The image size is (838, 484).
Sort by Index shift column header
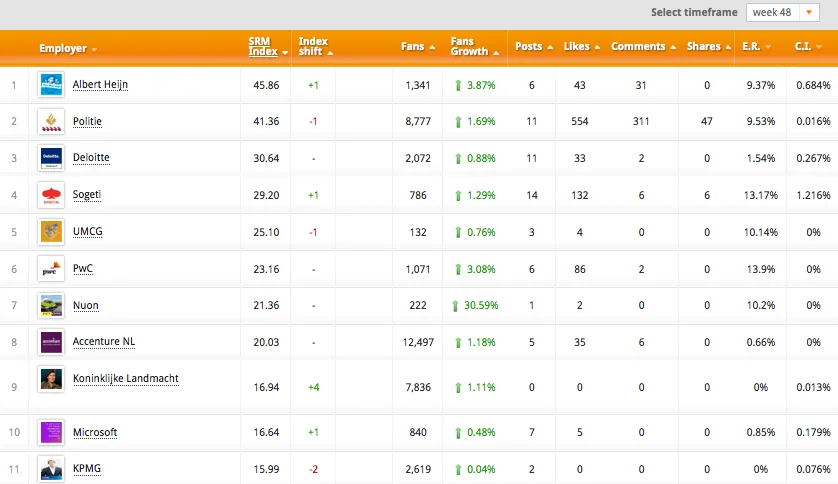[x=315, y=46]
